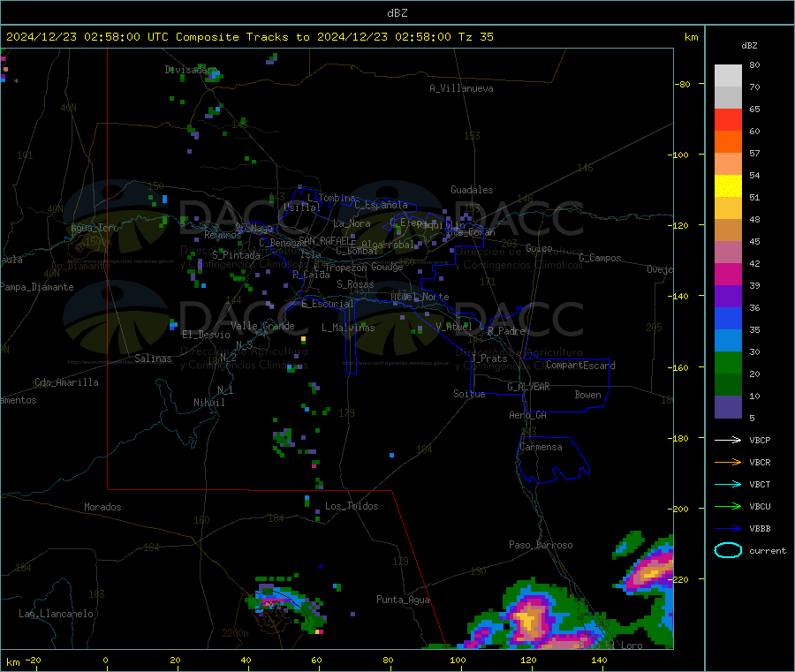Select the yellow 51-54 dBZ swatch
This screenshot has height=672, width=795.
[x=728, y=186]
